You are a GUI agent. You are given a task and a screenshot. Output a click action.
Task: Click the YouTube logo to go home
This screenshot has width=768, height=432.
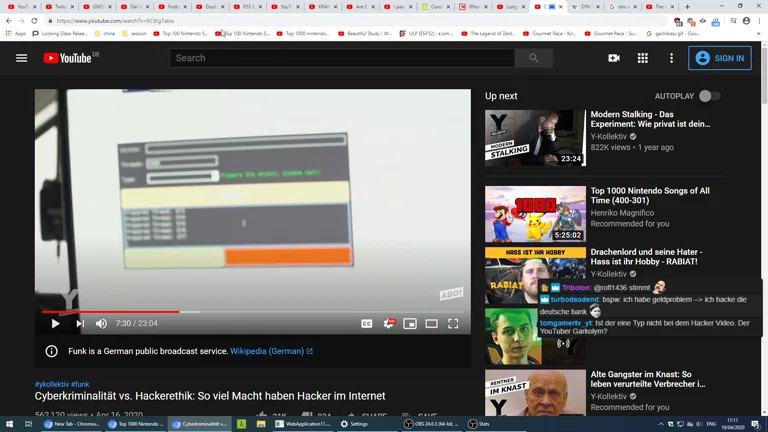pyautogui.click(x=67, y=58)
